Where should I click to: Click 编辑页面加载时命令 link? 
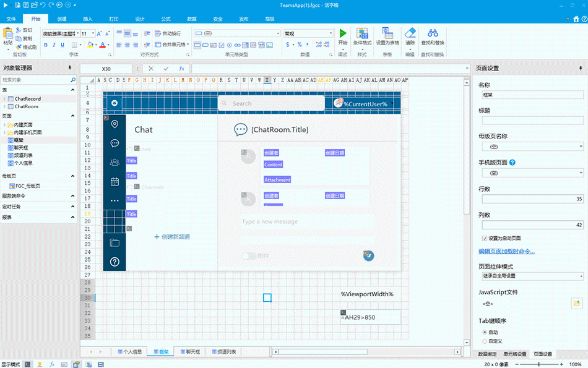(506, 252)
